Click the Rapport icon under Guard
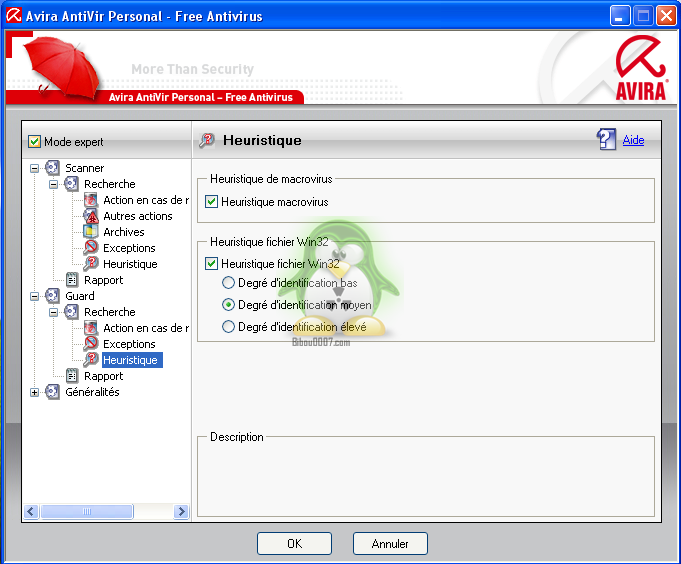This screenshot has width=681, height=564. click(x=71, y=376)
